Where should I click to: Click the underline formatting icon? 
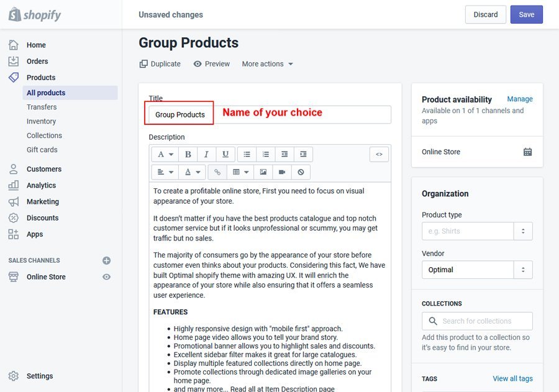(225, 154)
